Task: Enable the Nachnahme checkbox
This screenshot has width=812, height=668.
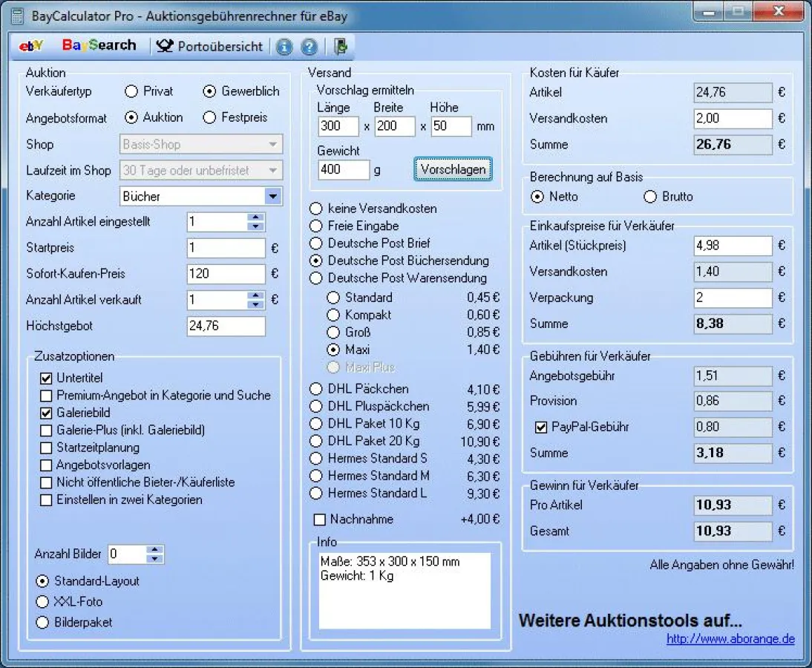Action: click(x=320, y=520)
